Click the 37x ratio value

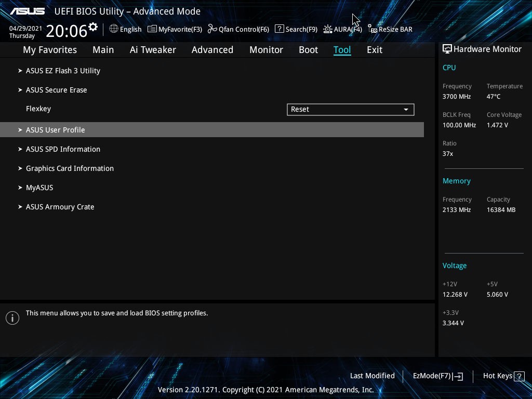tap(448, 154)
